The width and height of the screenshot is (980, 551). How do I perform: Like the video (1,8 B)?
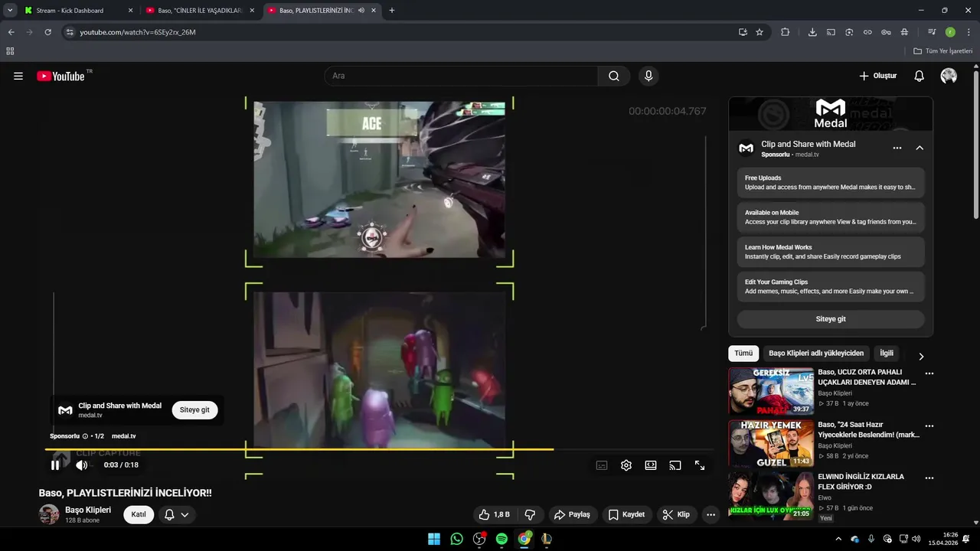pos(494,515)
